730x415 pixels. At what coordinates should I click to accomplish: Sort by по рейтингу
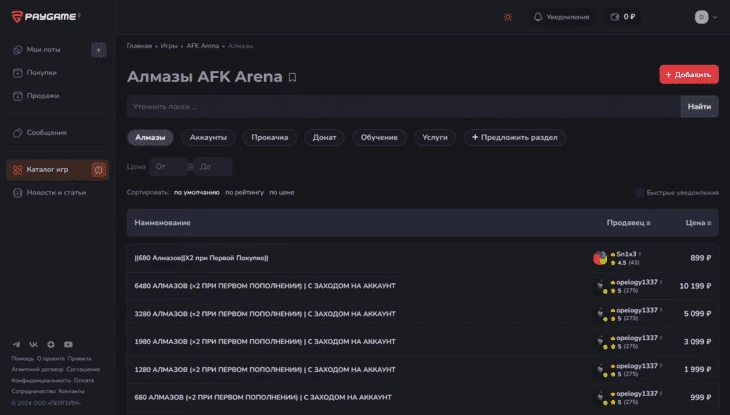(244, 192)
